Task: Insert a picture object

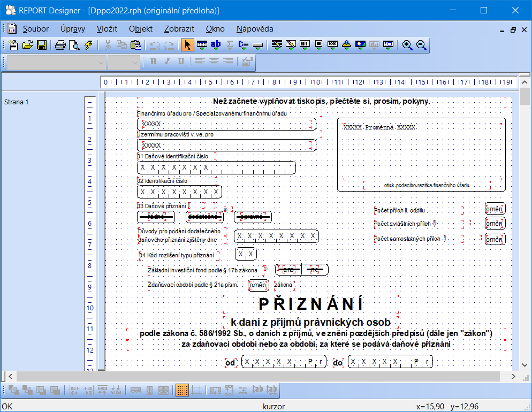Action: (x=360, y=45)
